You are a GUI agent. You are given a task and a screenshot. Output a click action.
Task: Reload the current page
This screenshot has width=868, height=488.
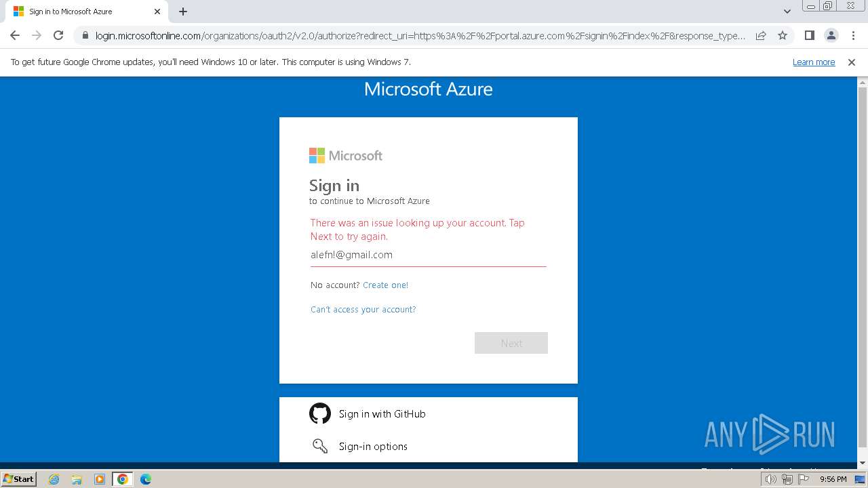click(x=58, y=35)
